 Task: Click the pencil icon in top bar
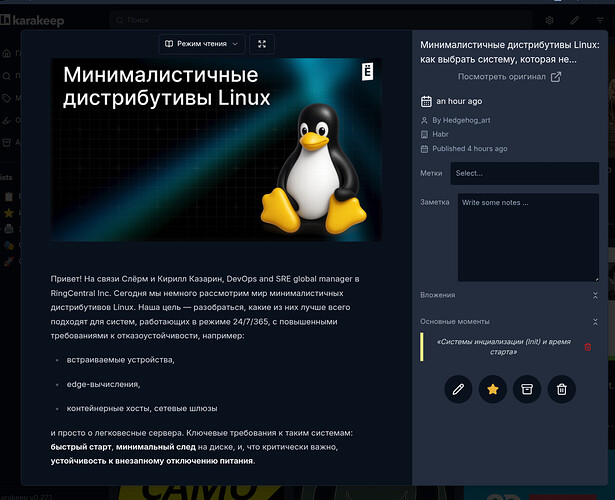(x=575, y=20)
